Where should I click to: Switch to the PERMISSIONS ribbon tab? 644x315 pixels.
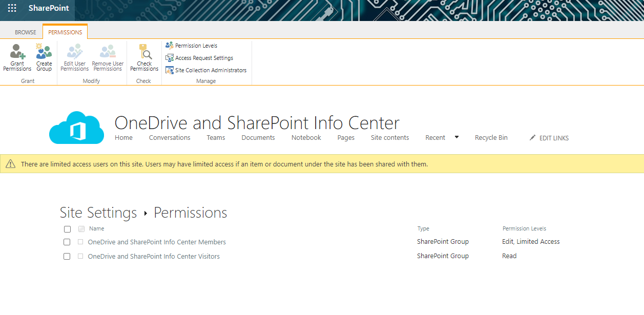coord(65,32)
